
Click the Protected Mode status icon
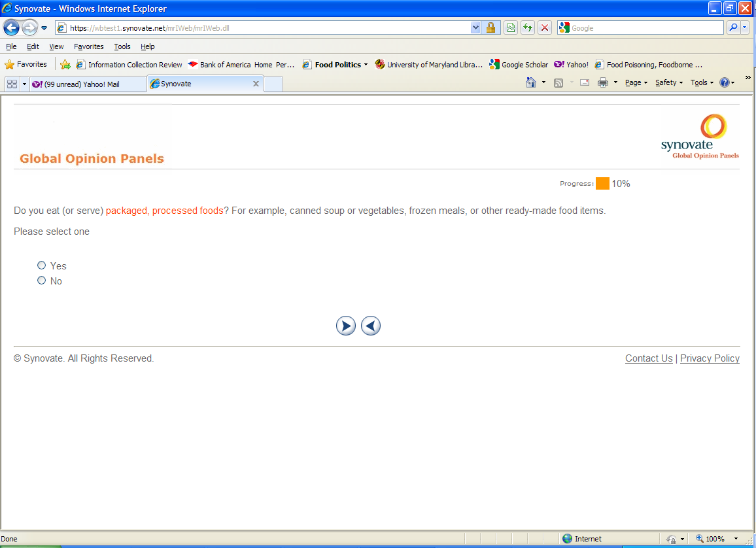671,539
